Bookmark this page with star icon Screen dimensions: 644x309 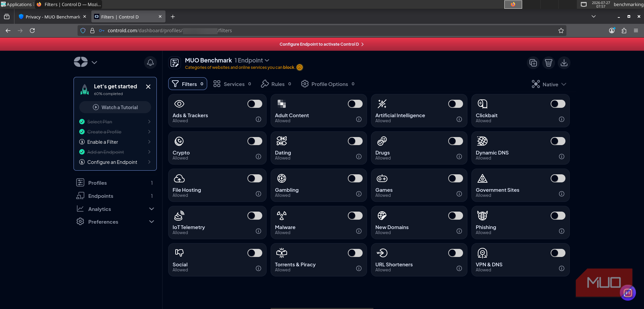tap(561, 31)
